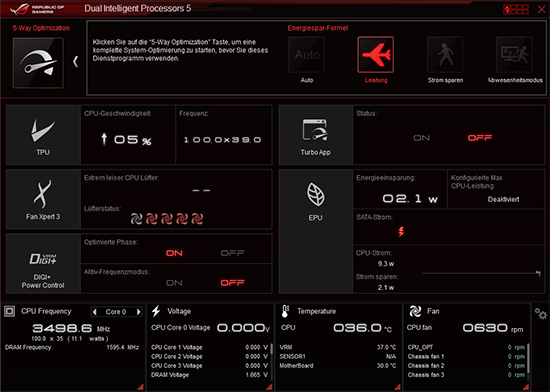Switch to previous CPU core
The height and width of the screenshot is (392, 550).
coord(94,312)
